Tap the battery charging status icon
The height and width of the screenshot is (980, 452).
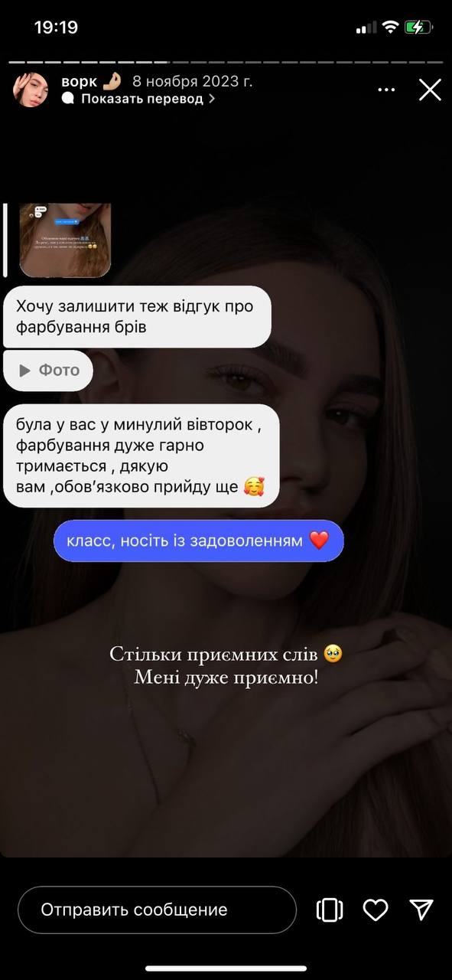click(418, 28)
